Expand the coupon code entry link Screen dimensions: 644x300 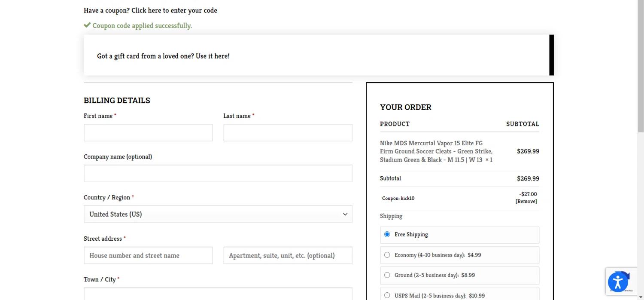tap(150, 10)
